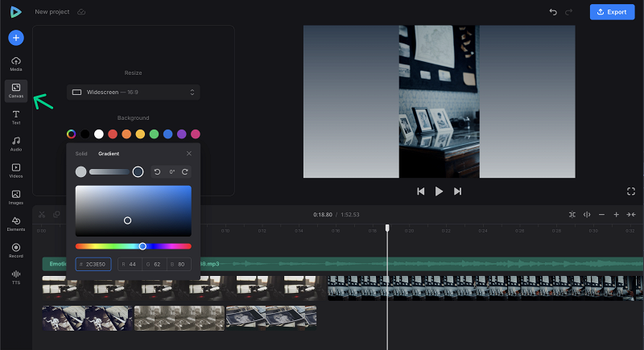Click the timeline duplicate icon
Image resolution: width=644 pixels, height=350 pixels.
click(x=56, y=215)
